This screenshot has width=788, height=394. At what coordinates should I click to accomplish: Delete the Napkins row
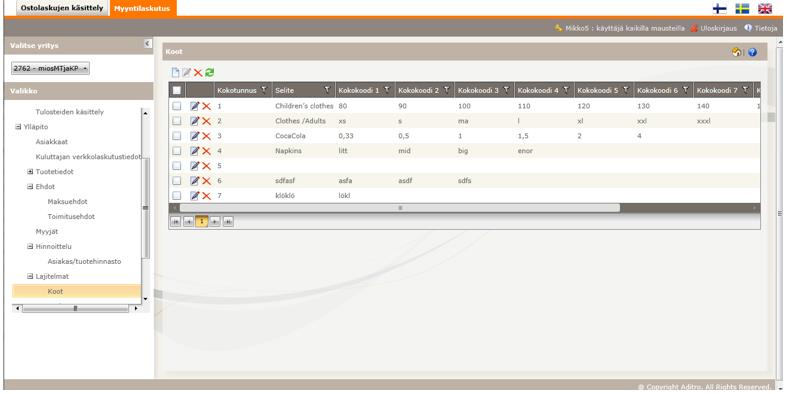coord(206,151)
